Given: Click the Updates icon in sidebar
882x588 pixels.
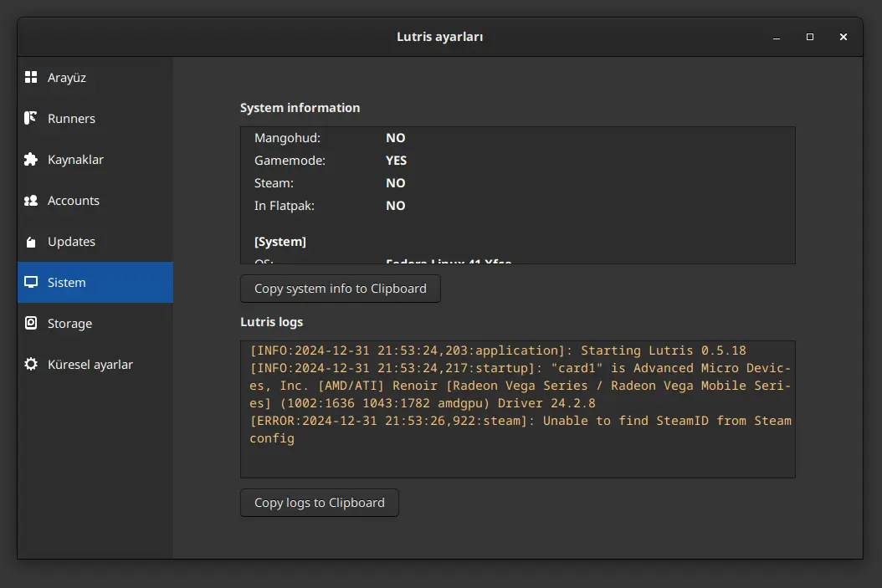Looking at the screenshot, I should [x=31, y=242].
